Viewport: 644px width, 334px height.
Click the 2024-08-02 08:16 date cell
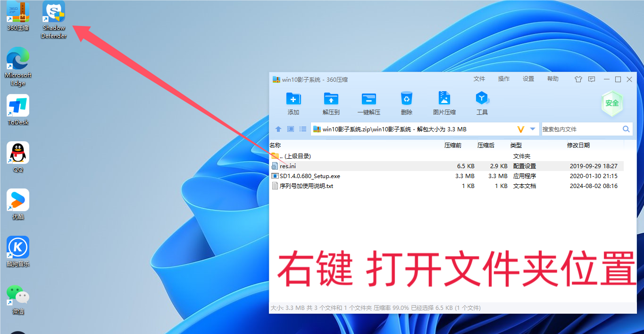[x=594, y=186]
